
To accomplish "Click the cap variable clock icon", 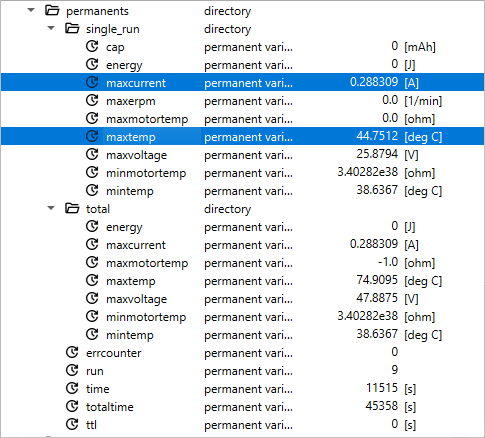I will click(x=92, y=46).
